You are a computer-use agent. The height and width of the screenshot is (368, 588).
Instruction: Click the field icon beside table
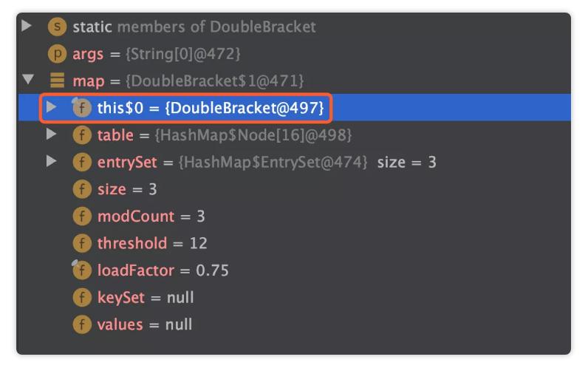pyautogui.click(x=82, y=135)
